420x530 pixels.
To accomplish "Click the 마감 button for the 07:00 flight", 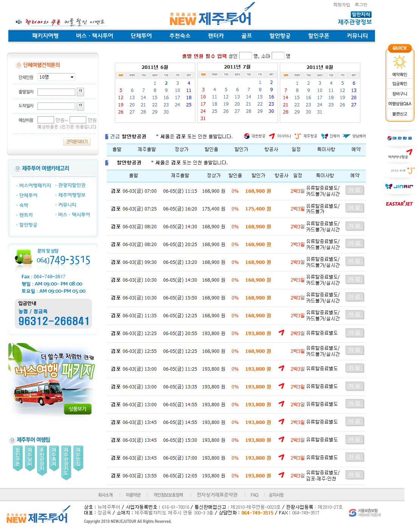I will coord(355,190).
